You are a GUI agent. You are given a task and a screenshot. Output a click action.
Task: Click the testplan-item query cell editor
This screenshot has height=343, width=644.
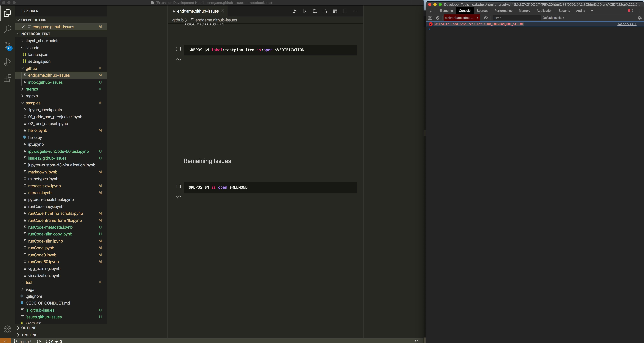click(x=270, y=50)
